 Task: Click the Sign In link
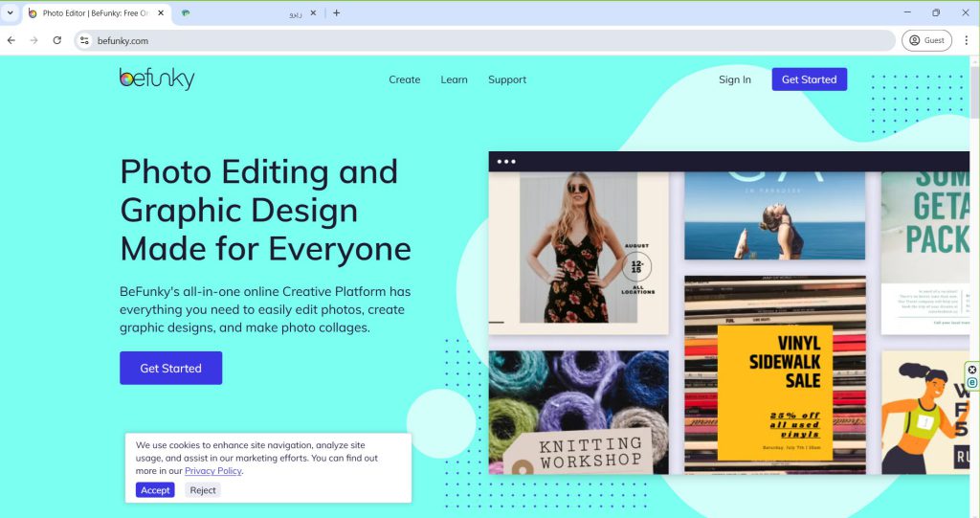click(x=734, y=79)
